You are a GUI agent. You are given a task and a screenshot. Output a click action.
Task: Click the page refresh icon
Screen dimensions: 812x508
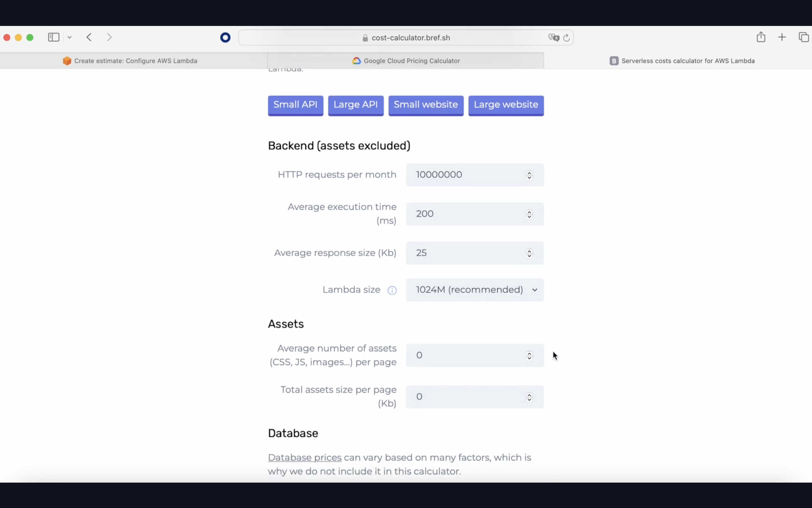pyautogui.click(x=566, y=37)
